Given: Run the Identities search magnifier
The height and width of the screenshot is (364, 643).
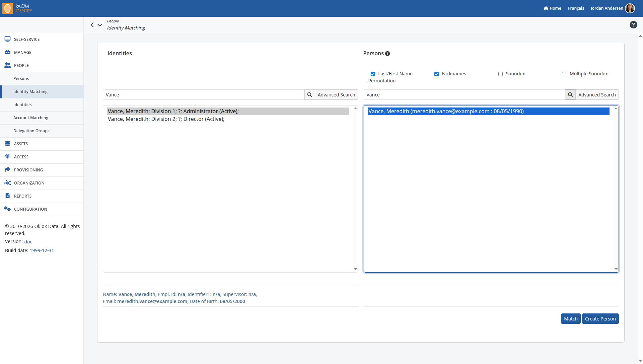Looking at the screenshot, I should (x=310, y=95).
